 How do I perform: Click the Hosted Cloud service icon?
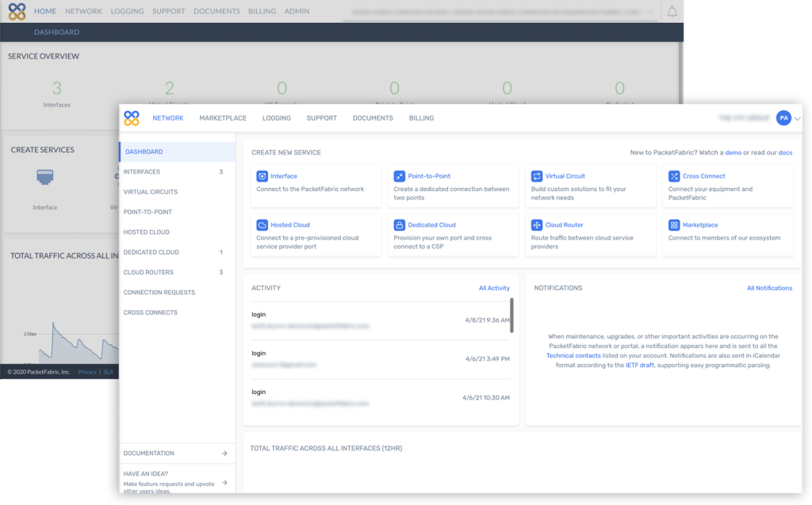coord(262,225)
